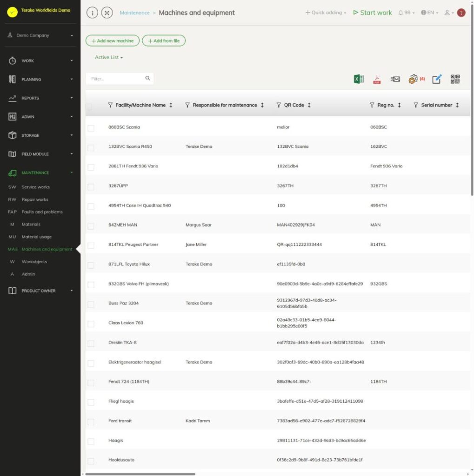Toggle fullscreen expand icon
Screen dimensions: 474x476
(x=107, y=13)
